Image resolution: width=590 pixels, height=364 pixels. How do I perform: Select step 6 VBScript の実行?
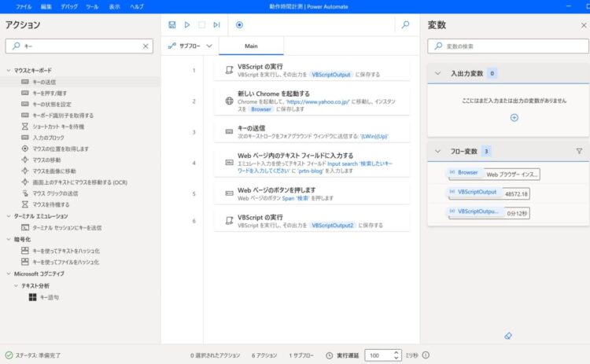[x=312, y=221]
